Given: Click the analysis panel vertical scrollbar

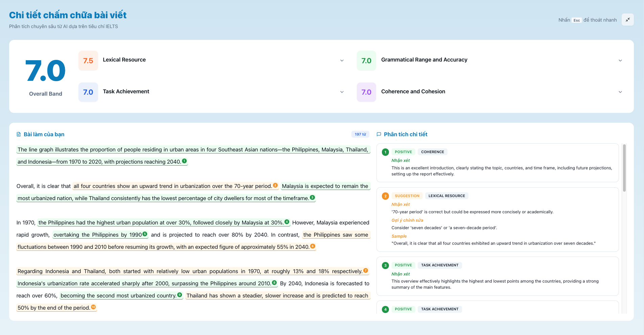Looking at the screenshot, I should 624,169.
